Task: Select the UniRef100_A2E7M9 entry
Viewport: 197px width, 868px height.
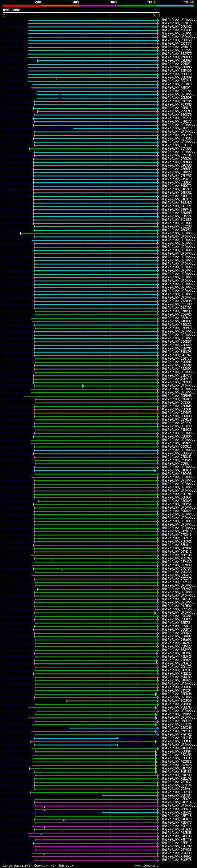Action: [x=176, y=846]
